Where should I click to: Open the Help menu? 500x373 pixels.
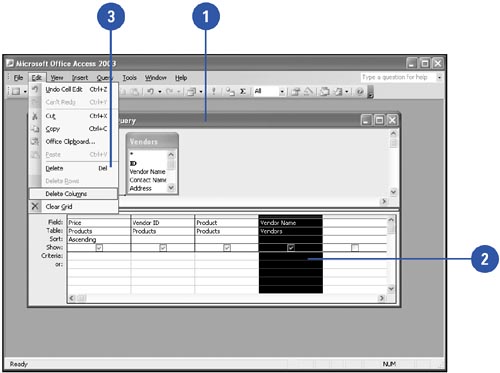(x=181, y=78)
